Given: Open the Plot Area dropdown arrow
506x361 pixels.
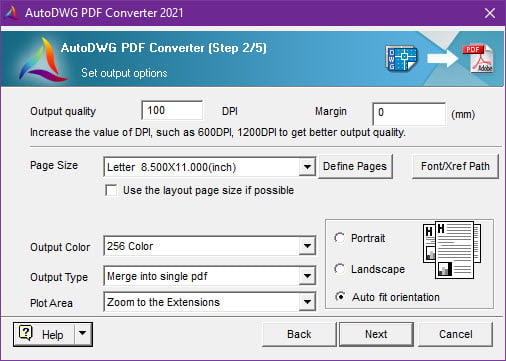Looking at the screenshot, I should tap(307, 302).
